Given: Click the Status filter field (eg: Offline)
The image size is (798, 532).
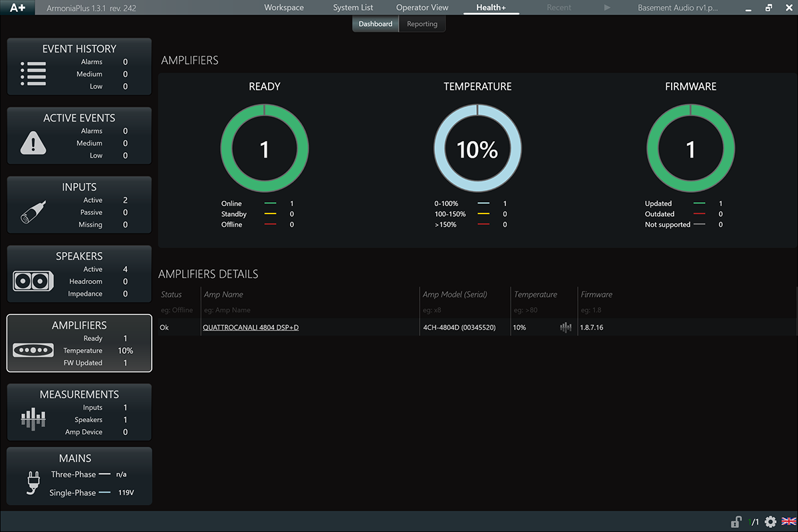Looking at the screenshot, I should click(x=180, y=311).
